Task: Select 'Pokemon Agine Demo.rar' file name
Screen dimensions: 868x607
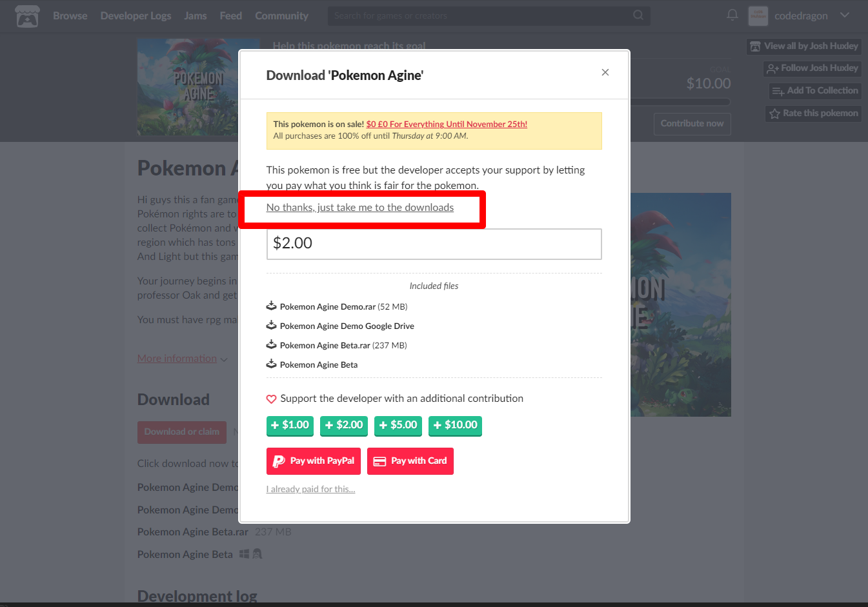Action: [x=328, y=306]
